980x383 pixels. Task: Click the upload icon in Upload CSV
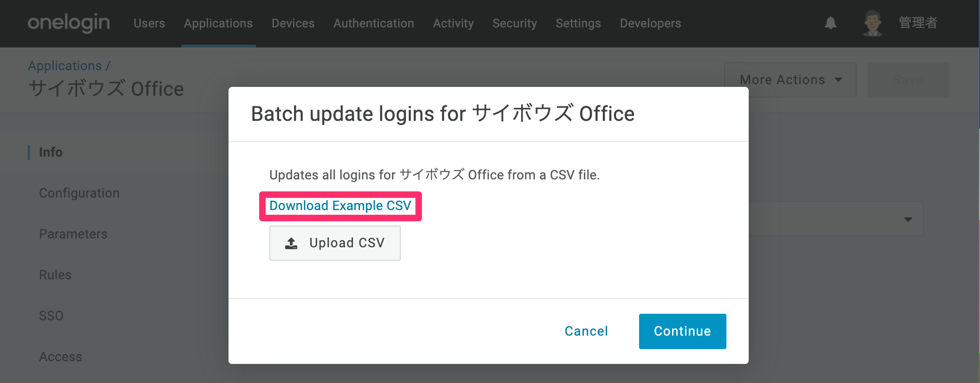tap(291, 243)
